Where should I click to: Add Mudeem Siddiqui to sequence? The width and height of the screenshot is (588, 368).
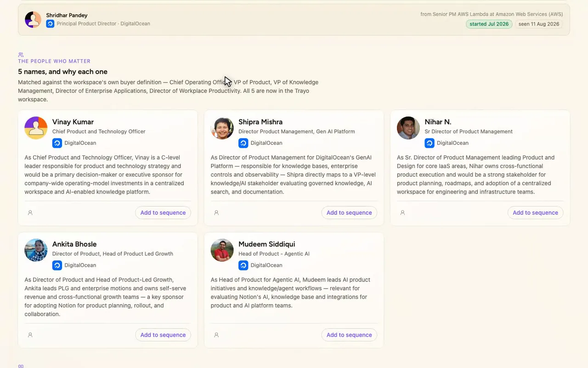(349, 335)
